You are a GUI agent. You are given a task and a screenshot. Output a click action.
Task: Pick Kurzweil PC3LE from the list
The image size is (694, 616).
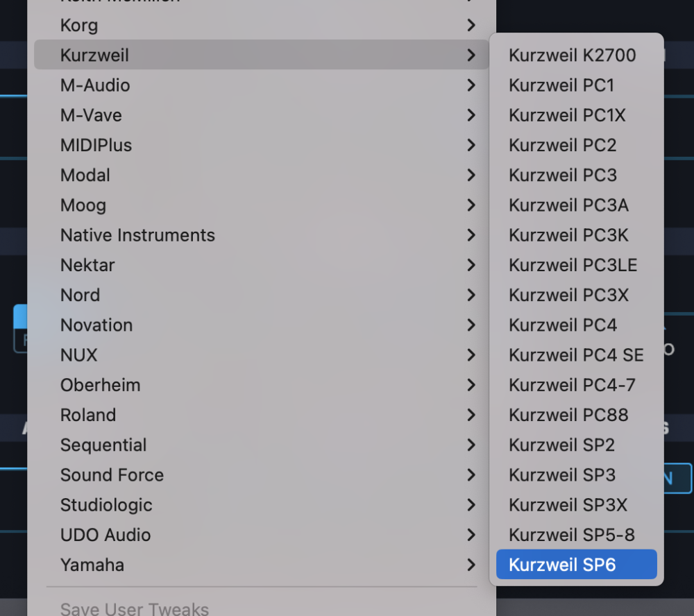point(573,265)
